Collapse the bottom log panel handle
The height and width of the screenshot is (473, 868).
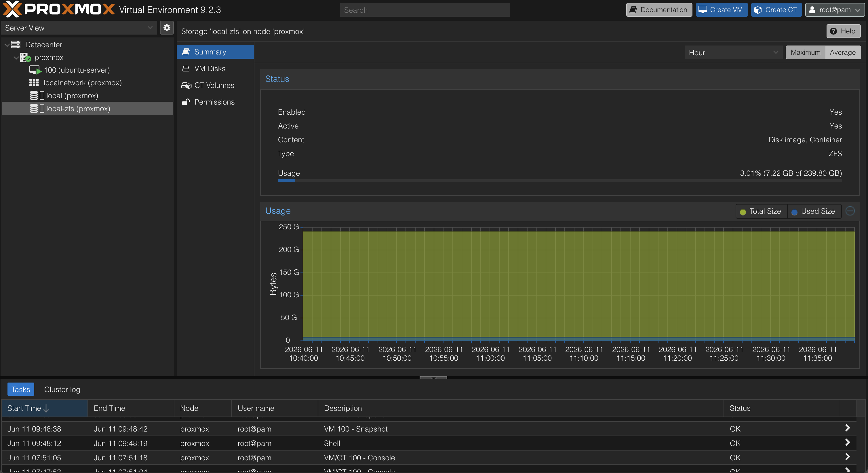(x=433, y=378)
